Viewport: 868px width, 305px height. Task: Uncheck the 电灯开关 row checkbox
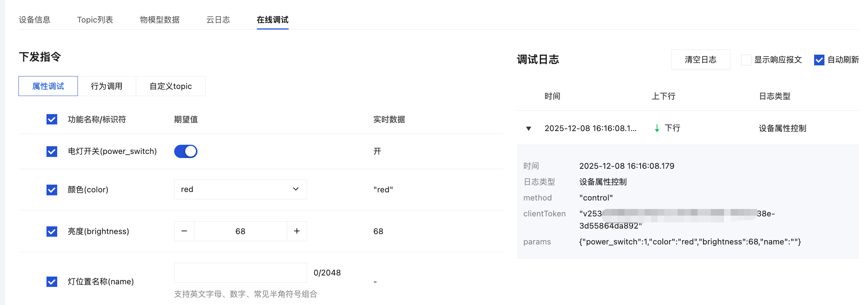coord(52,151)
